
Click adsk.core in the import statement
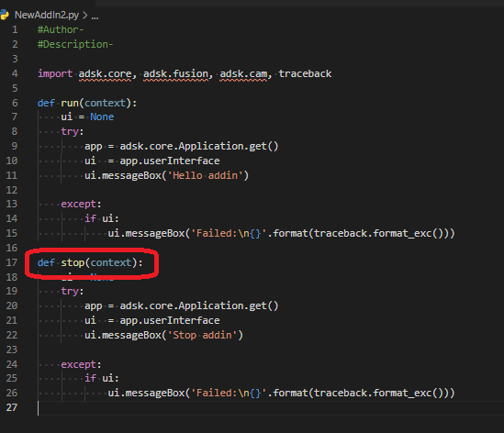click(105, 74)
